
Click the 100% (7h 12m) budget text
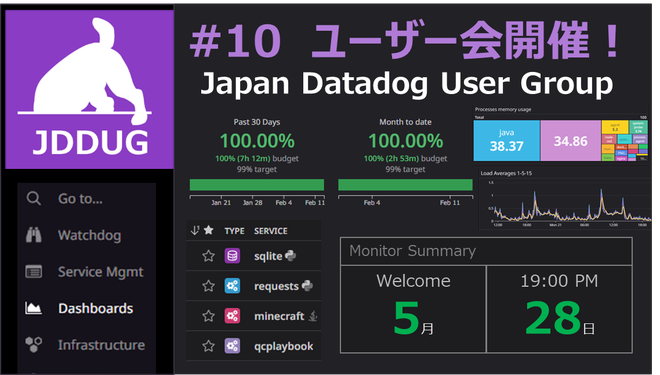pyautogui.click(x=257, y=159)
